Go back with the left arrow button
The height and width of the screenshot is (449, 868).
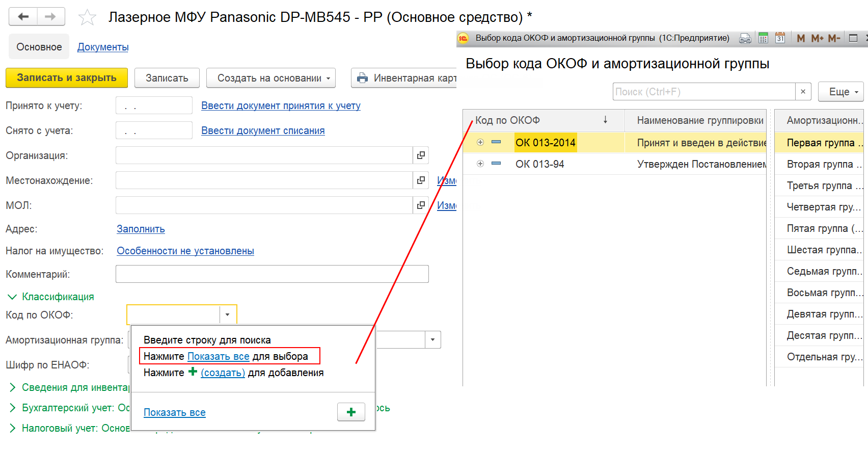23,17
